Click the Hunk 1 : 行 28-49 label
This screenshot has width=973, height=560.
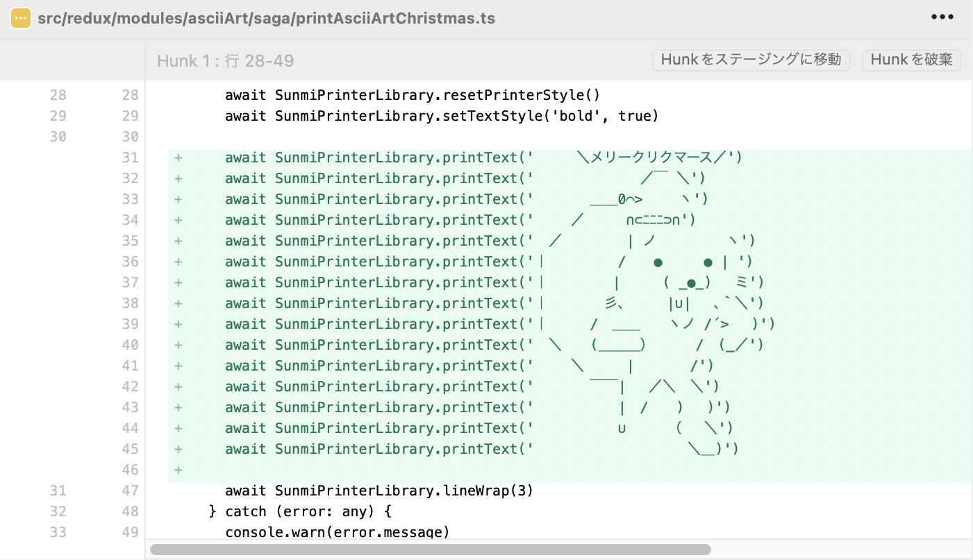[x=226, y=61]
